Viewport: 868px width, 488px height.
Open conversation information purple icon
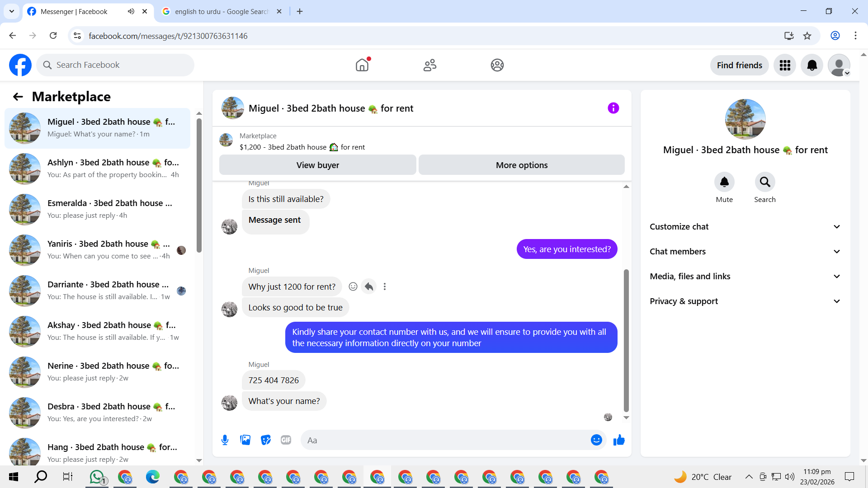click(613, 108)
